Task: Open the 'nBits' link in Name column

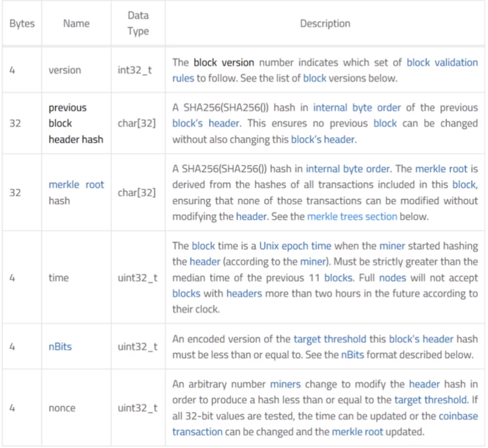Action: [60, 347]
